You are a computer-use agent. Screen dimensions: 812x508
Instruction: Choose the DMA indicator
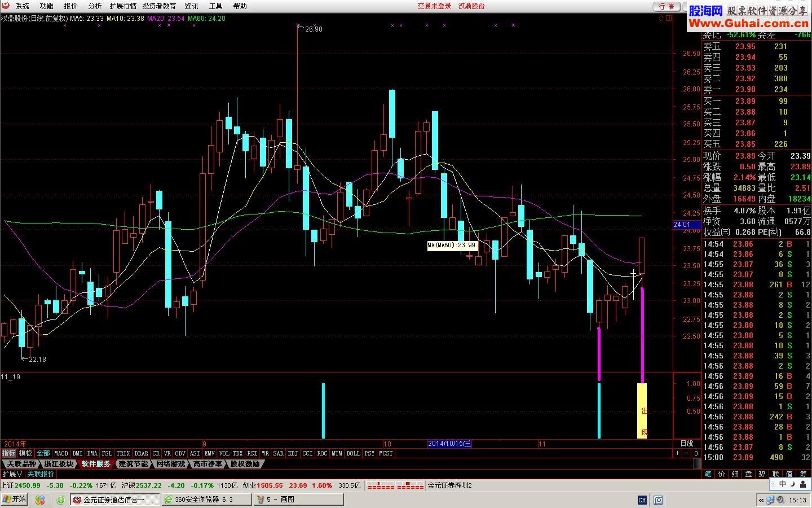pyautogui.click(x=92, y=453)
